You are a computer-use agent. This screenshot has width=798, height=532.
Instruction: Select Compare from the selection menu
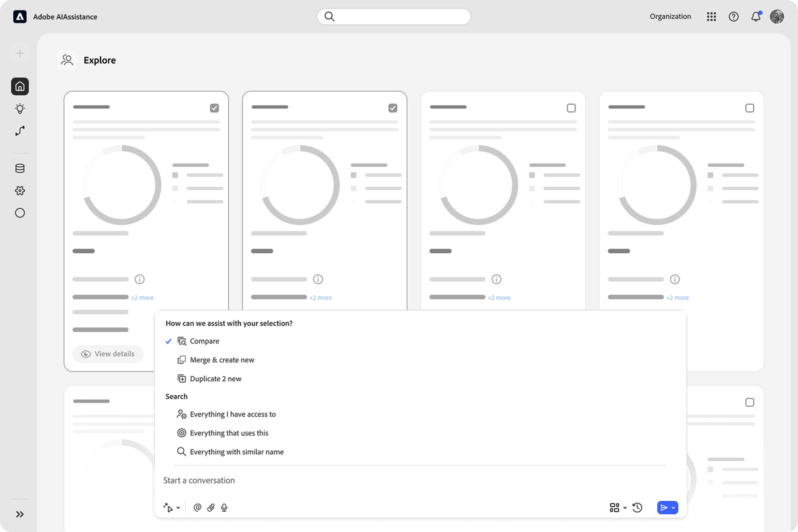(204, 341)
